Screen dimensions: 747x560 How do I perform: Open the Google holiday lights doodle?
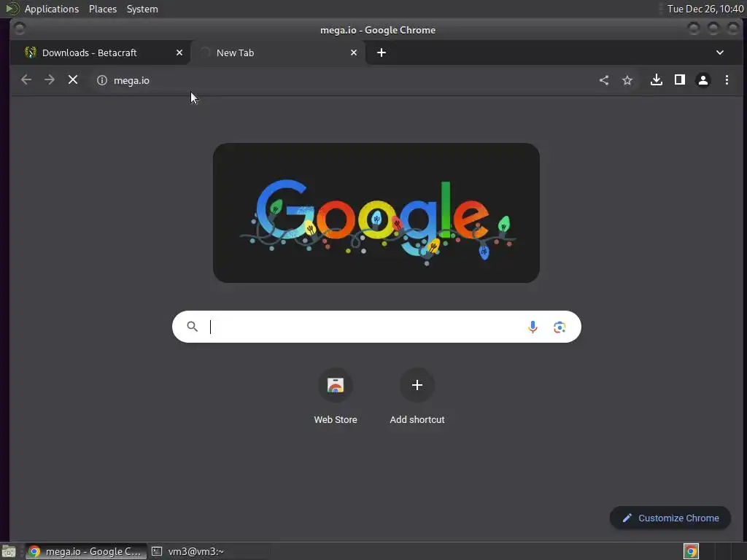pos(376,213)
